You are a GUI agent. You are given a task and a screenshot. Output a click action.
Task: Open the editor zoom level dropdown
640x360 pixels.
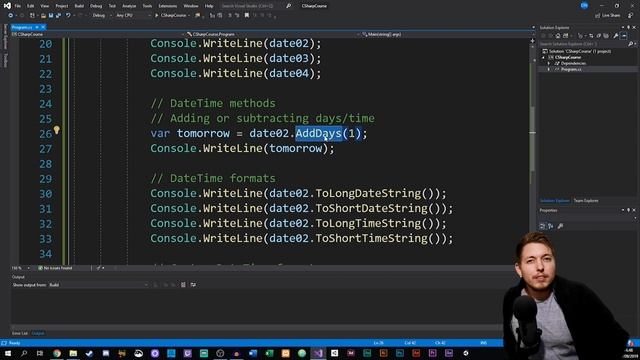pyautogui.click(x=20, y=268)
